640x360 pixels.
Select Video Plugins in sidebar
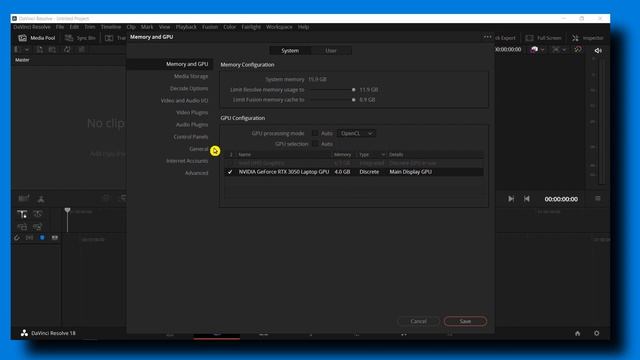[192, 112]
